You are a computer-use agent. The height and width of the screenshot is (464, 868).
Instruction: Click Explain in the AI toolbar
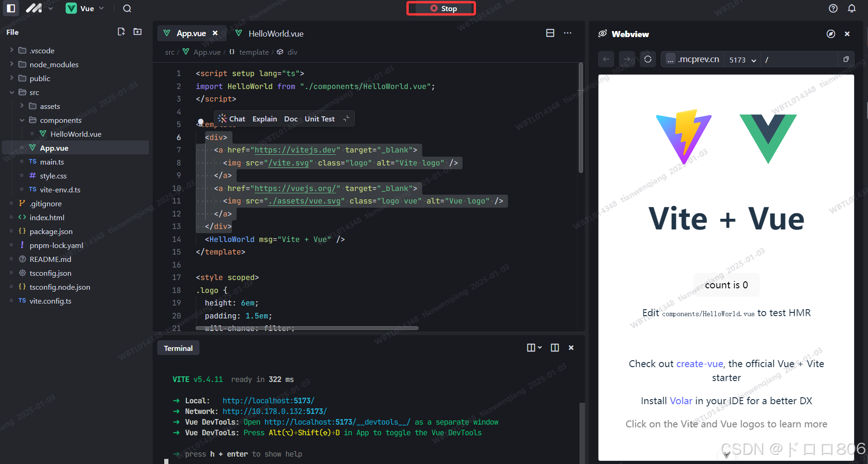click(264, 119)
